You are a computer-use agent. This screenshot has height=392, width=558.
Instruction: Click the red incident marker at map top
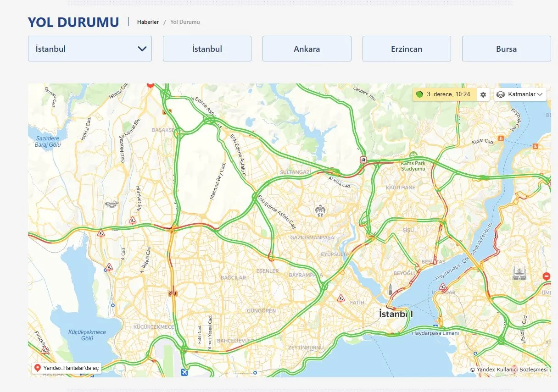(x=150, y=85)
